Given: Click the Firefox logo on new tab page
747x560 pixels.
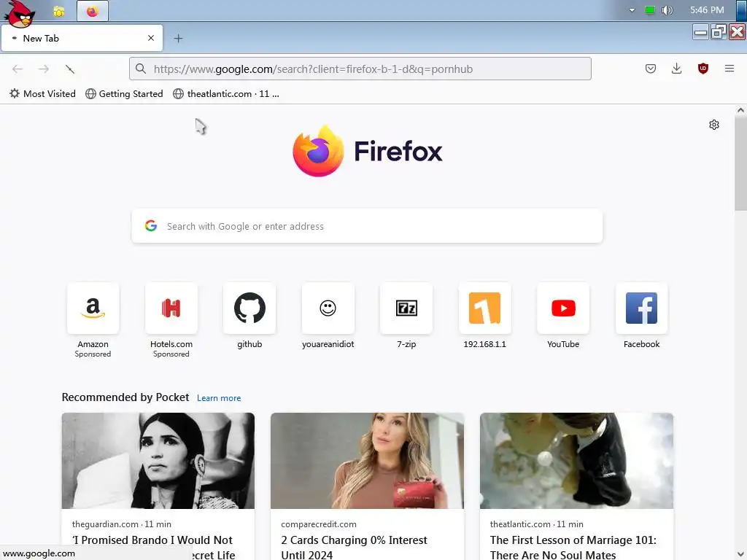Looking at the screenshot, I should tap(368, 151).
